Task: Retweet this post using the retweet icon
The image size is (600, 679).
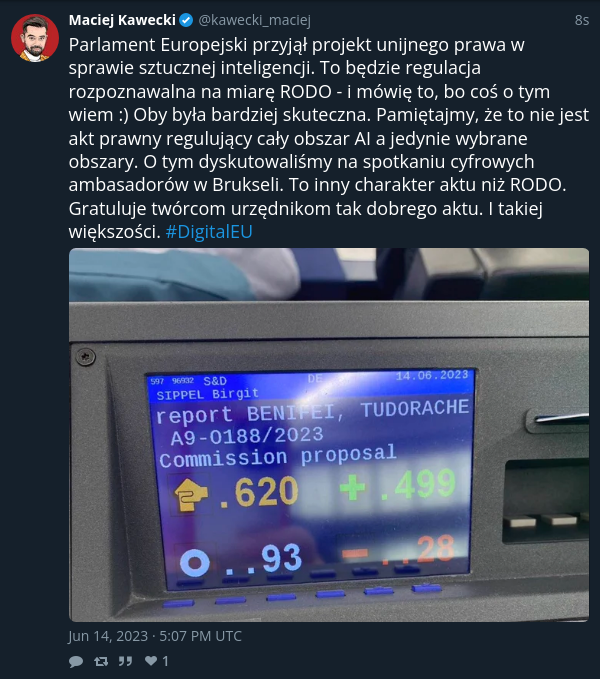Action: tap(101, 661)
